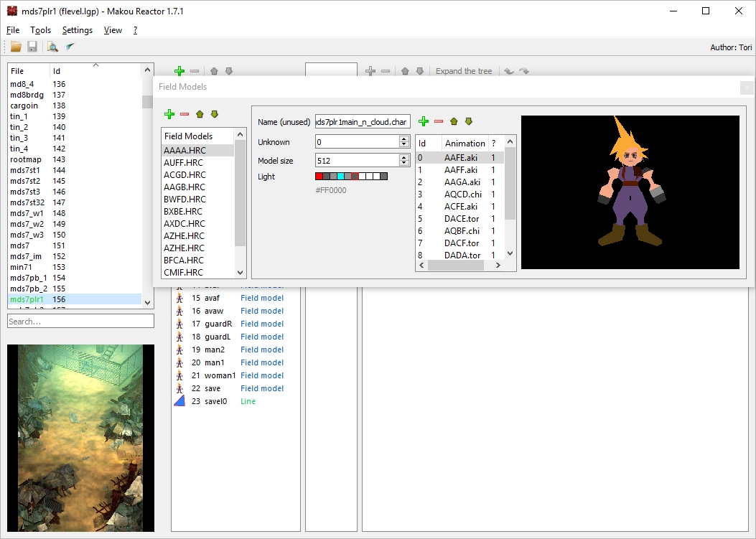Screen dimensions: 756x539
Task: Move animation down with the olive arrow
Action: [469, 121]
